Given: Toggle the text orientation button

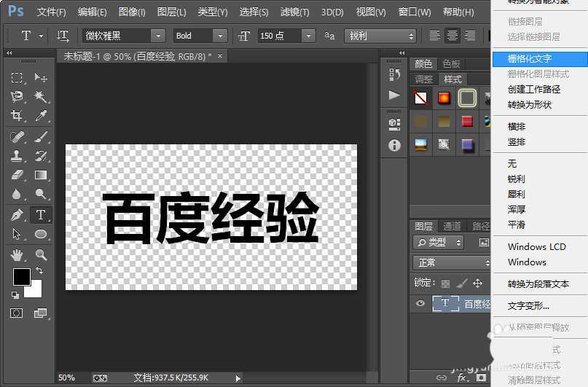Looking at the screenshot, I should (x=63, y=36).
